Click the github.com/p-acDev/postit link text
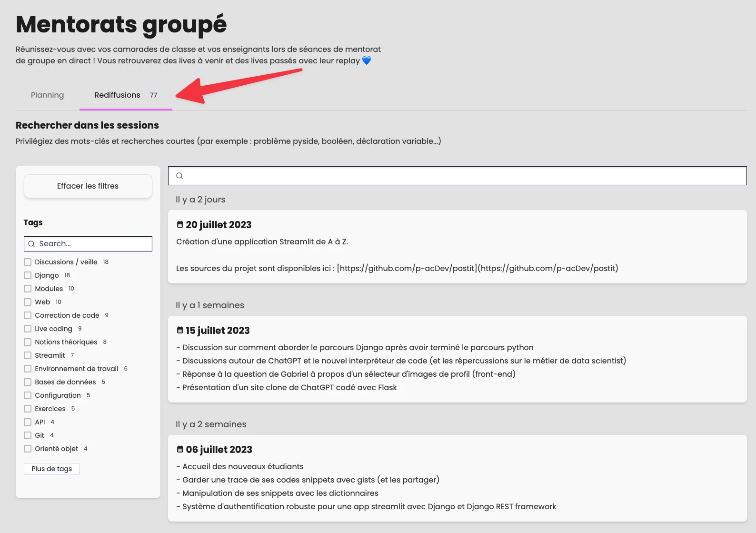Image resolution: width=756 pixels, height=533 pixels. (x=477, y=269)
